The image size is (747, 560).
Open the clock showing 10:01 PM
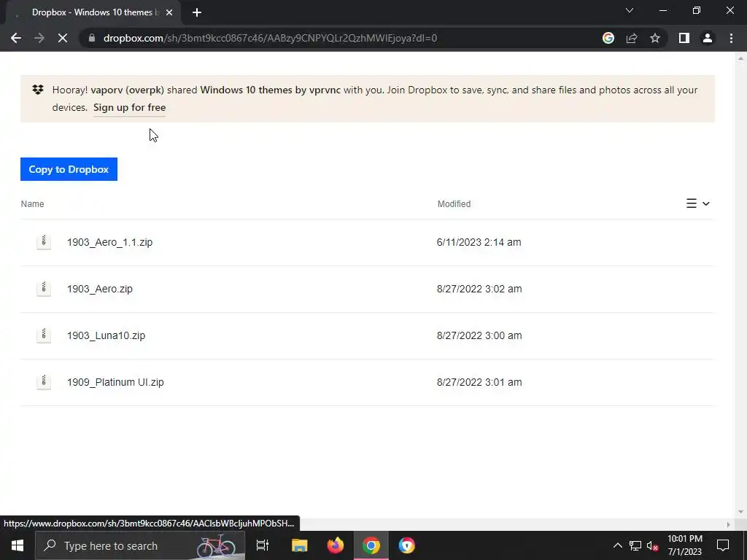[685, 545]
